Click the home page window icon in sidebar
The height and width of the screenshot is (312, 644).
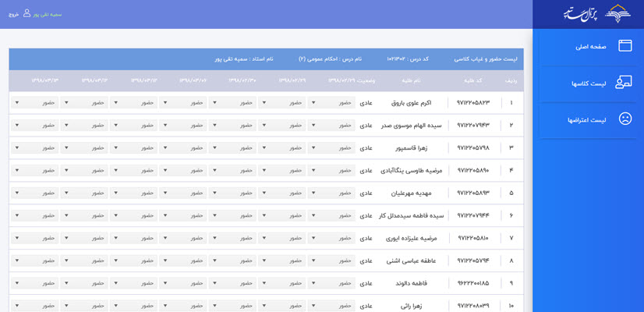[625, 45]
